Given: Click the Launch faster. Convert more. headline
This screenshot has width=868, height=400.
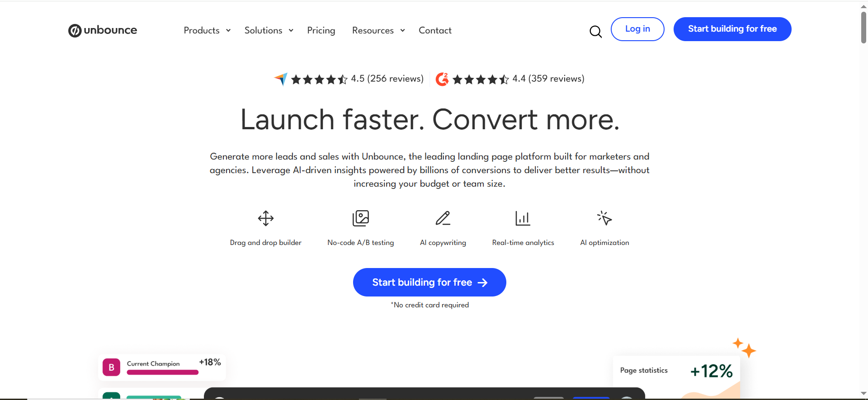Looking at the screenshot, I should 430,120.
